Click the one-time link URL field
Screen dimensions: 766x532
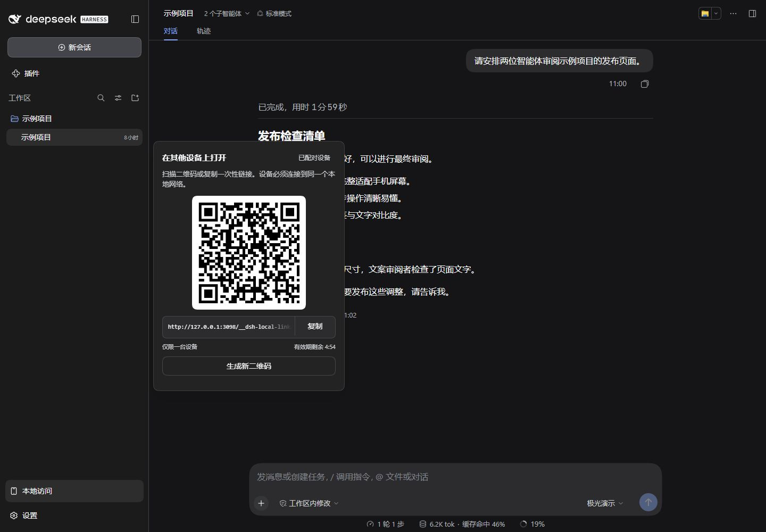coord(229,327)
